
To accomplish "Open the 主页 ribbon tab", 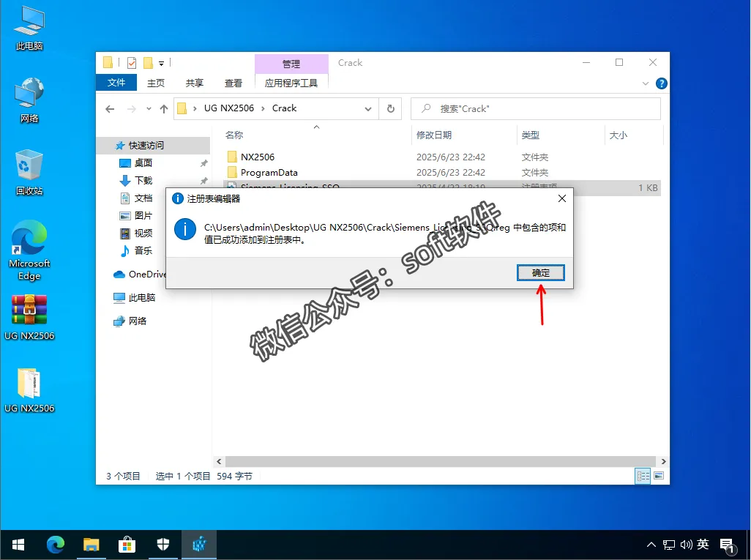I will [x=156, y=83].
